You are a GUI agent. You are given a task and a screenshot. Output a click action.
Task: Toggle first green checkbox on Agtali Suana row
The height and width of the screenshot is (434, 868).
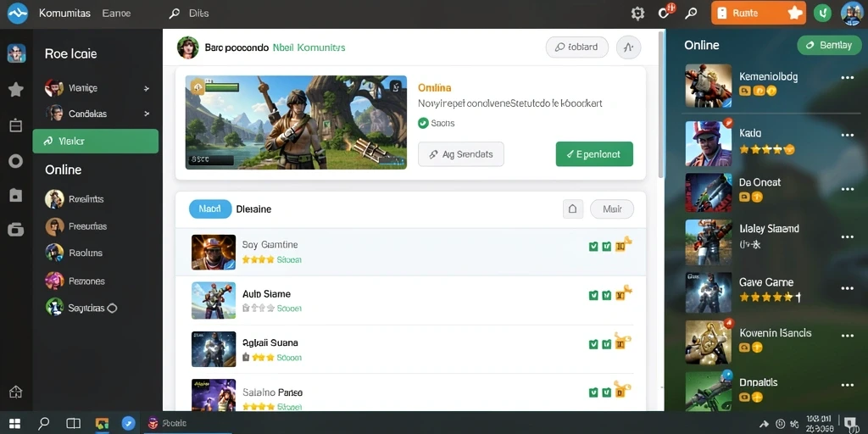(593, 344)
